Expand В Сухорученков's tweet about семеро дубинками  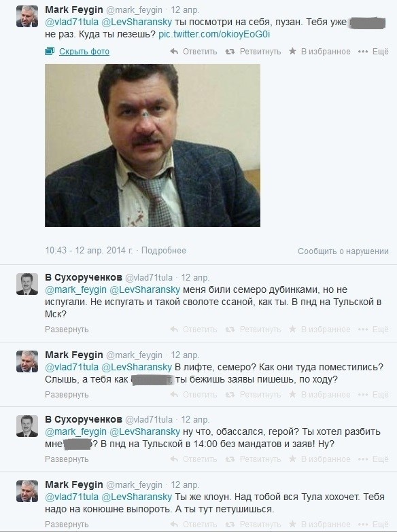tap(67, 330)
